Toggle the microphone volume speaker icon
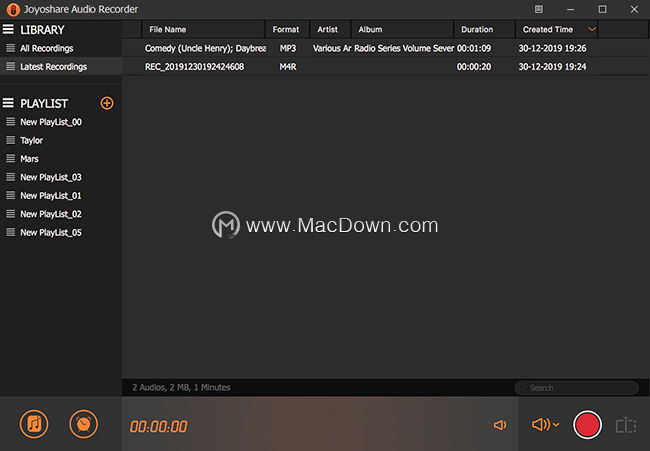650x451 pixels. [500, 425]
